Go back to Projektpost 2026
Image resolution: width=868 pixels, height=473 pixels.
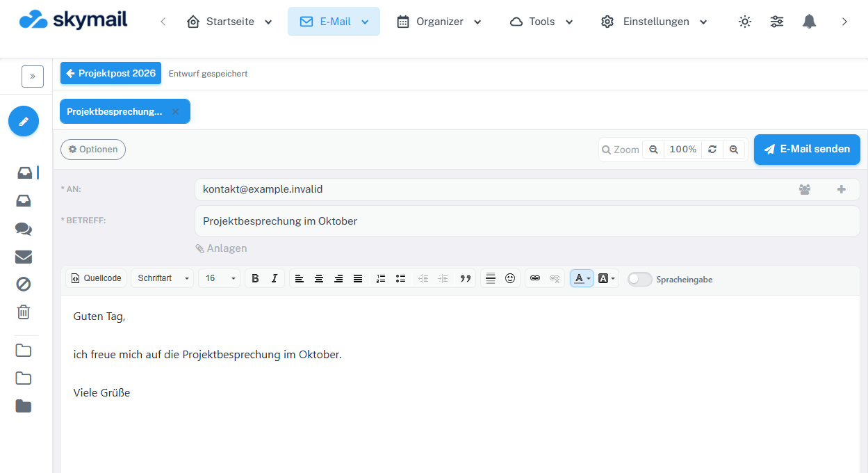(110, 73)
